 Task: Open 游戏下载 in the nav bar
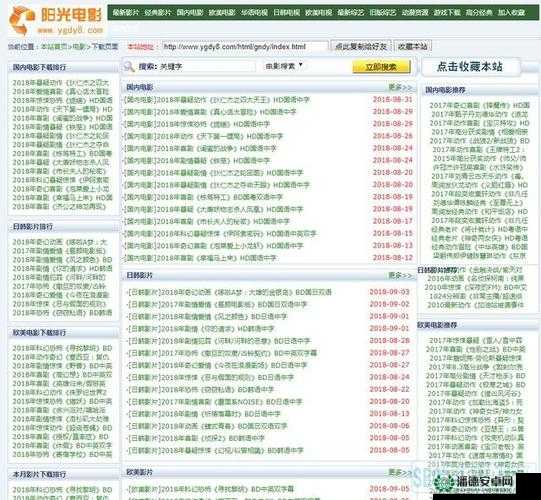(x=447, y=13)
